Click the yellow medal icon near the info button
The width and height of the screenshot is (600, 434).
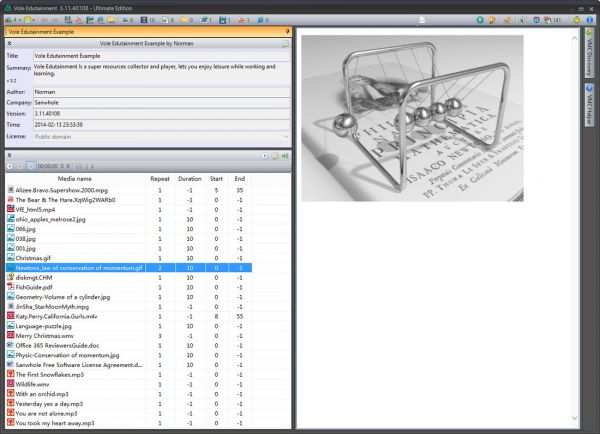576,20
